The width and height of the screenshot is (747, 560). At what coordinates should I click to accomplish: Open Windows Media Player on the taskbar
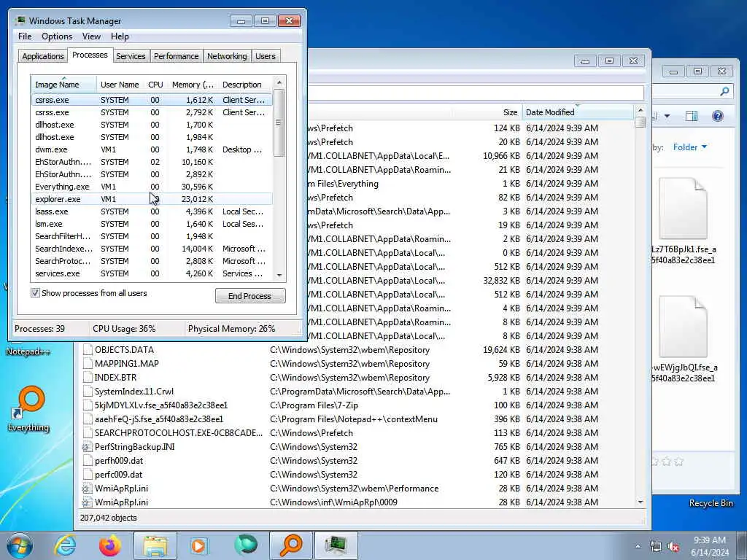click(199, 545)
